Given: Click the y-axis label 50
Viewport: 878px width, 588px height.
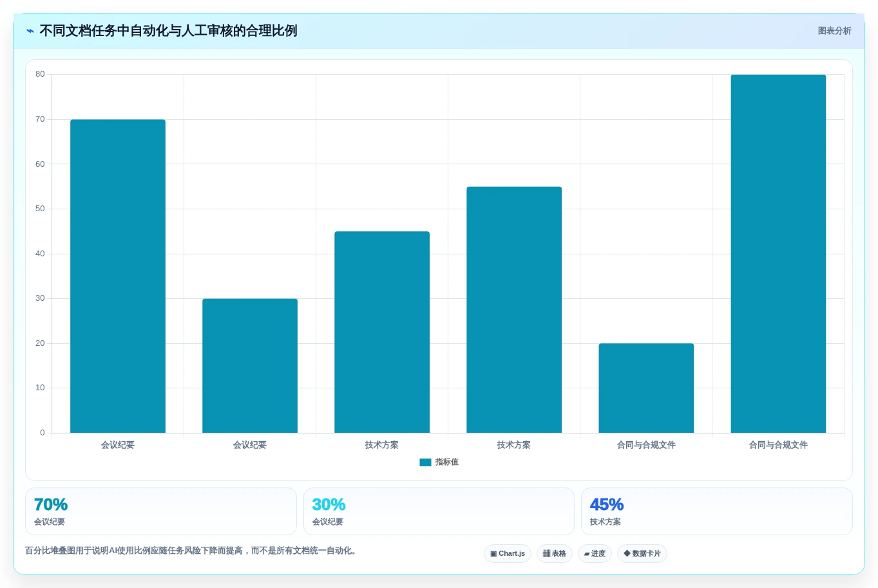Looking at the screenshot, I should (x=40, y=209).
